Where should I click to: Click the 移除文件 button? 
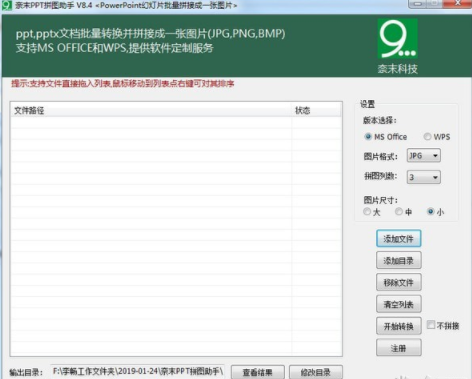(399, 283)
